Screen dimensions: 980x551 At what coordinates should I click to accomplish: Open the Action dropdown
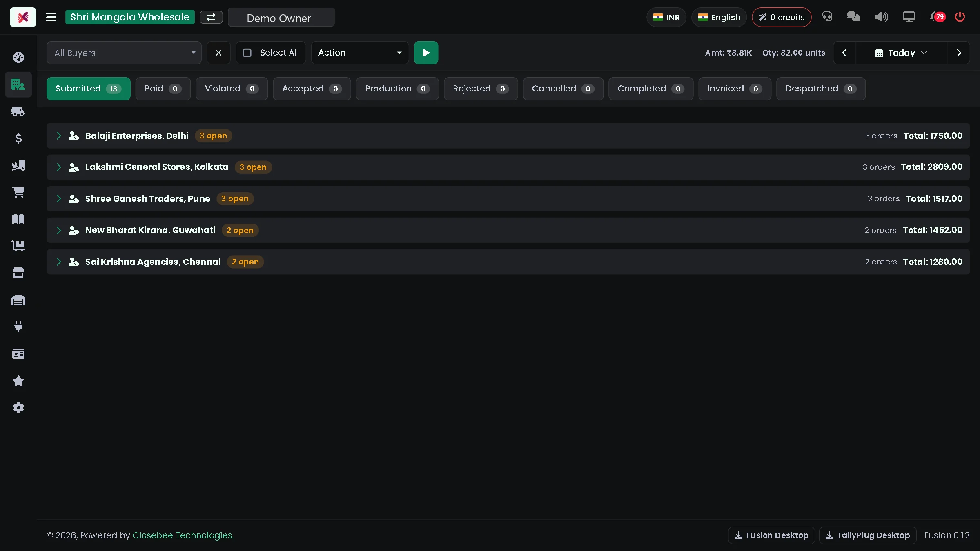(360, 53)
